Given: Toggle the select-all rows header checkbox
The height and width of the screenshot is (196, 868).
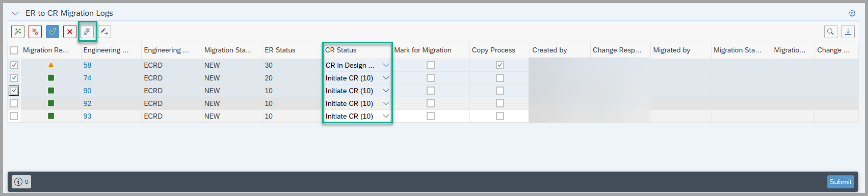Looking at the screenshot, I should pyautogui.click(x=14, y=50).
